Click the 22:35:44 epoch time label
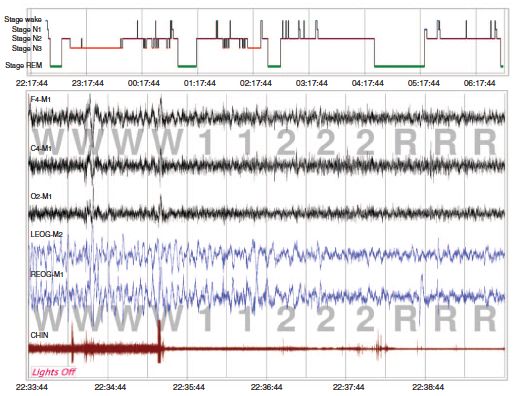 [x=188, y=387]
